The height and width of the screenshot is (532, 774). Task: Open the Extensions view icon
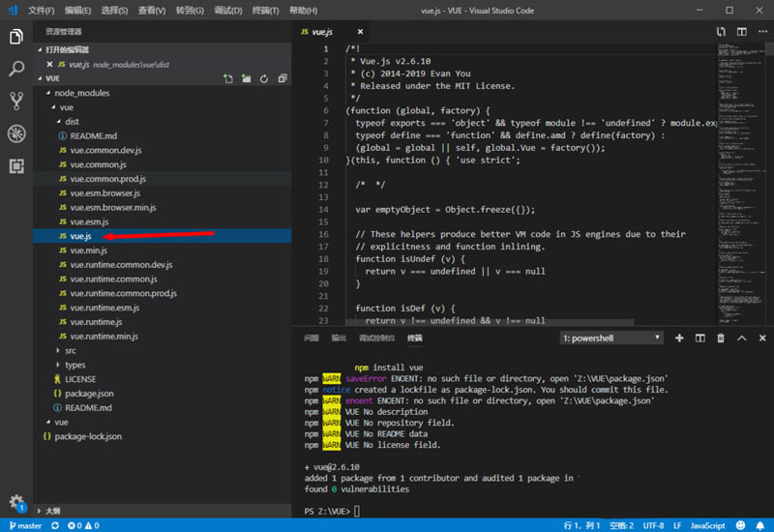pos(15,165)
